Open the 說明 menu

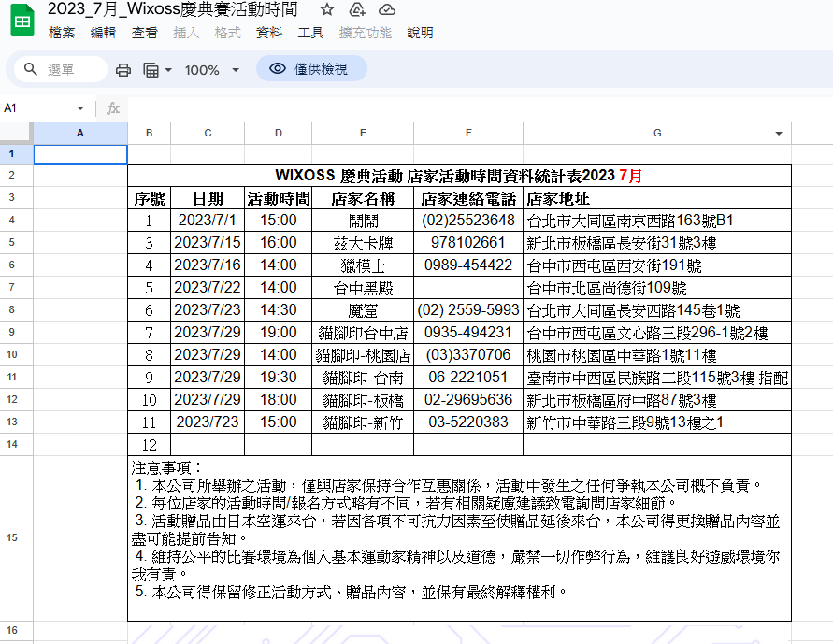click(x=420, y=33)
